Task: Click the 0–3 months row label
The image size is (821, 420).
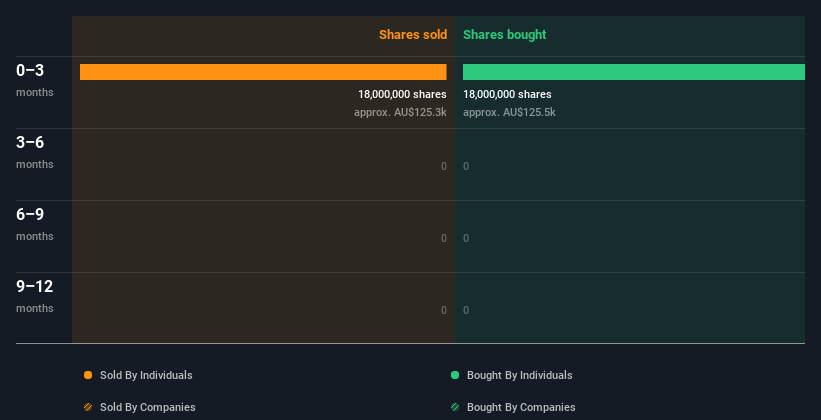Action: [35, 80]
